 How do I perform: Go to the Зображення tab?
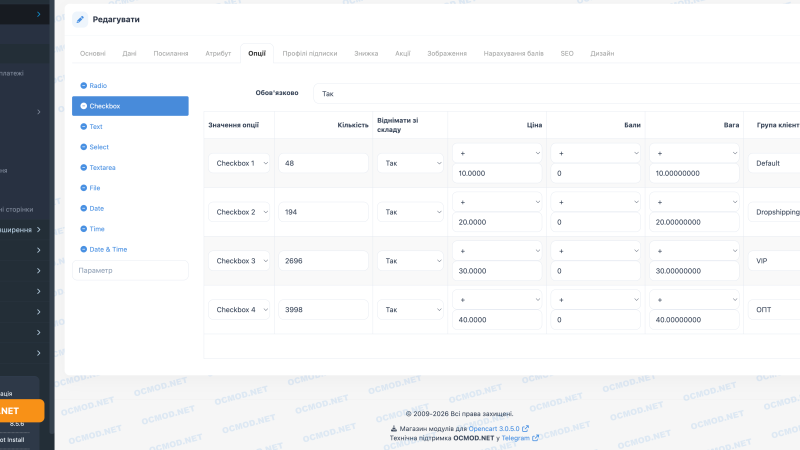[x=447, y=53]
